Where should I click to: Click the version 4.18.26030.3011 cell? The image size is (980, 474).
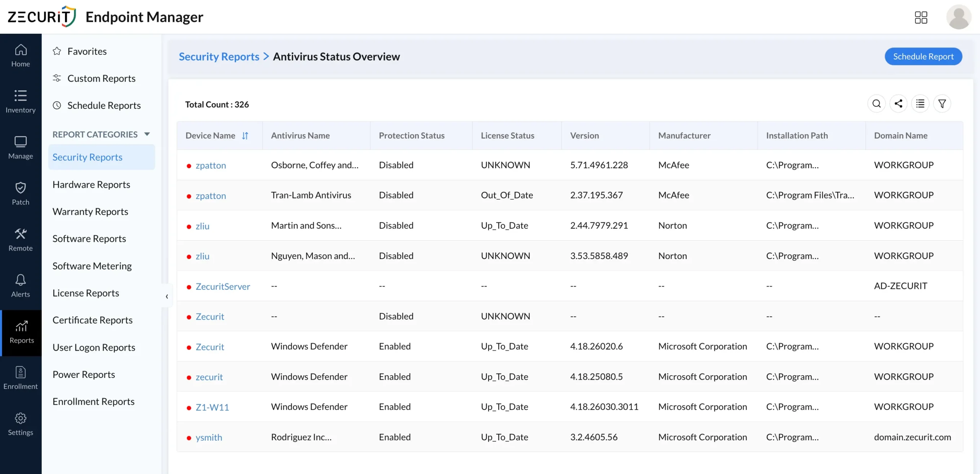[604, 407]
